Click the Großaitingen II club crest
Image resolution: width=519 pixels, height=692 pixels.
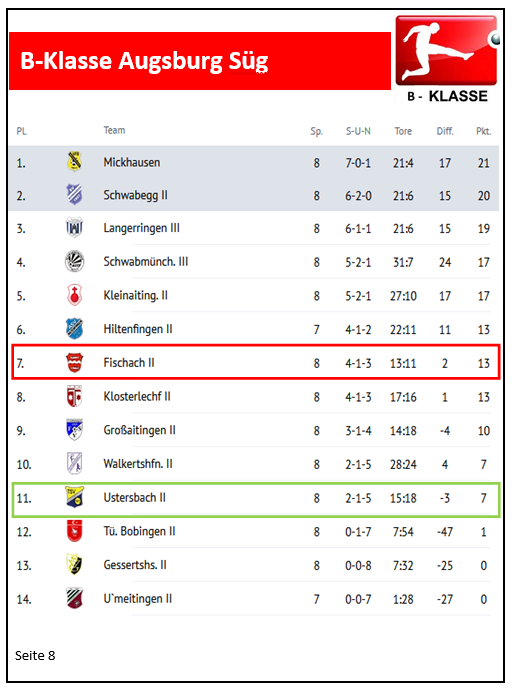pyautogui.click(x=75, y=430)
